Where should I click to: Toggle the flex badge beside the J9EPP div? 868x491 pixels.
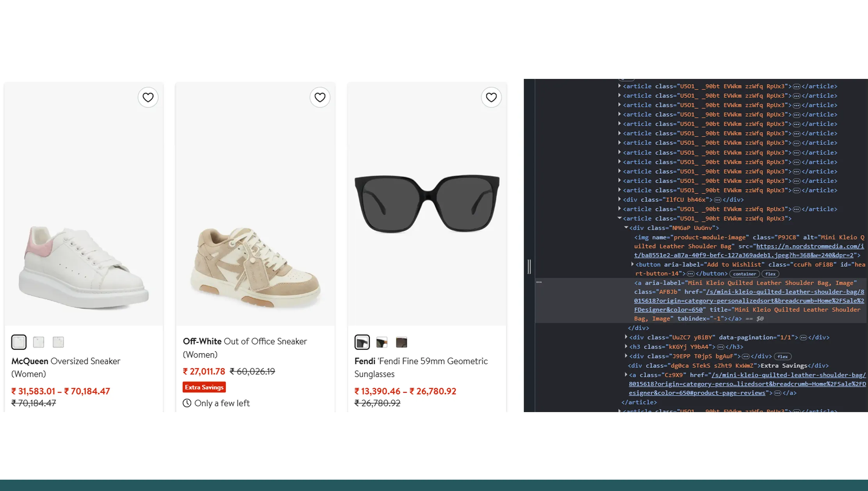tap(783, 356)
